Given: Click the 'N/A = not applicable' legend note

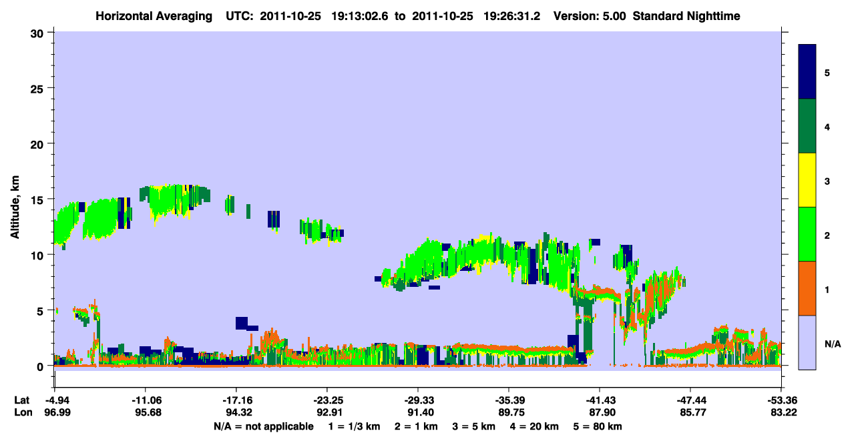Looking at the screenshot, I should tap(264, 426).
